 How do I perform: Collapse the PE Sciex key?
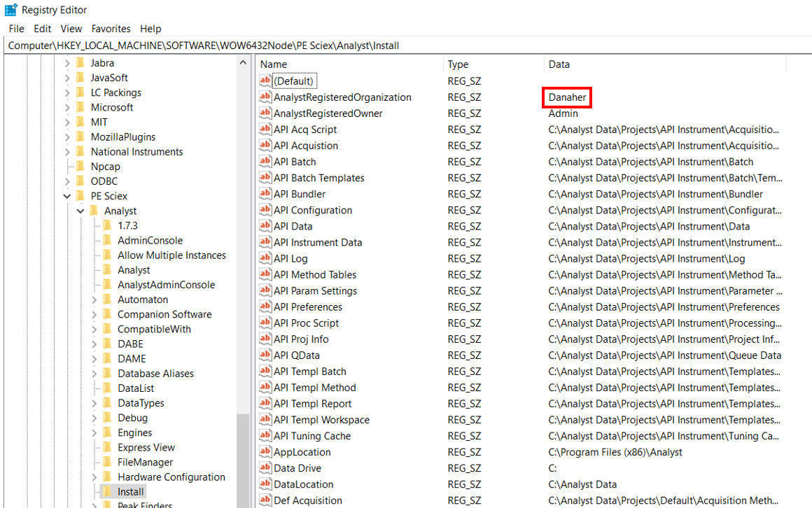pos(67,196)
